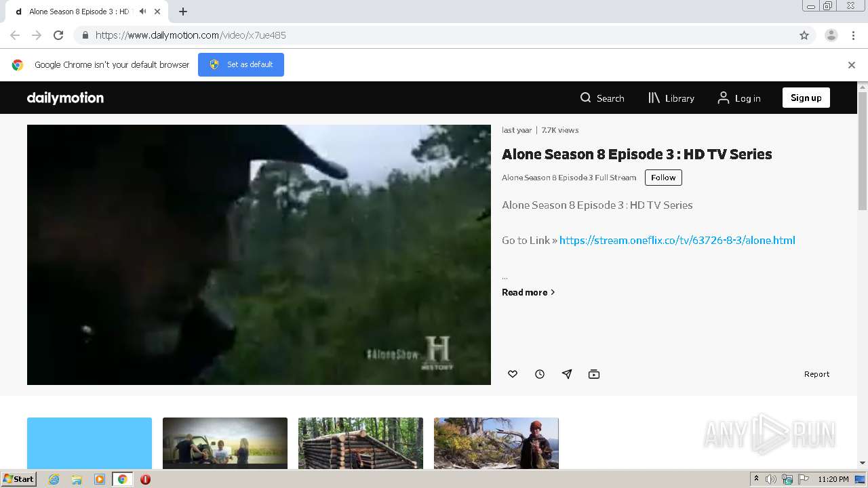Open the network tray icon

coord(787,479)
